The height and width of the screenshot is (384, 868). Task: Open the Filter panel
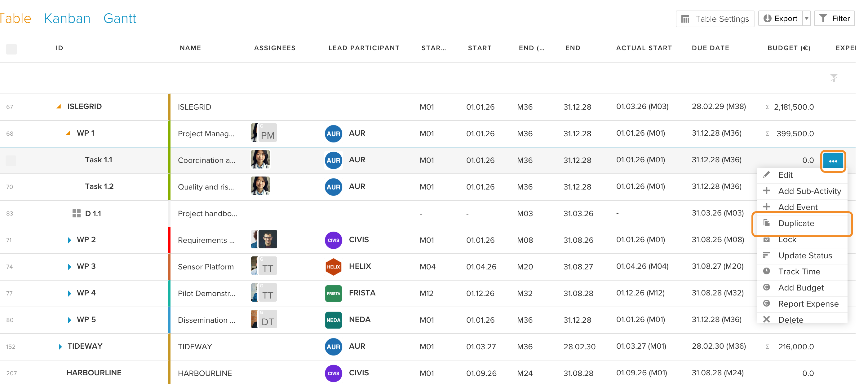[x=834, y=19]
